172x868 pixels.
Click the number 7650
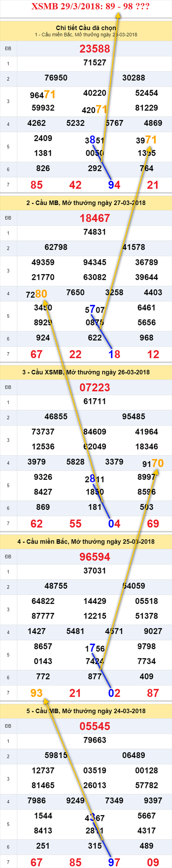click(x=75, y=292)
